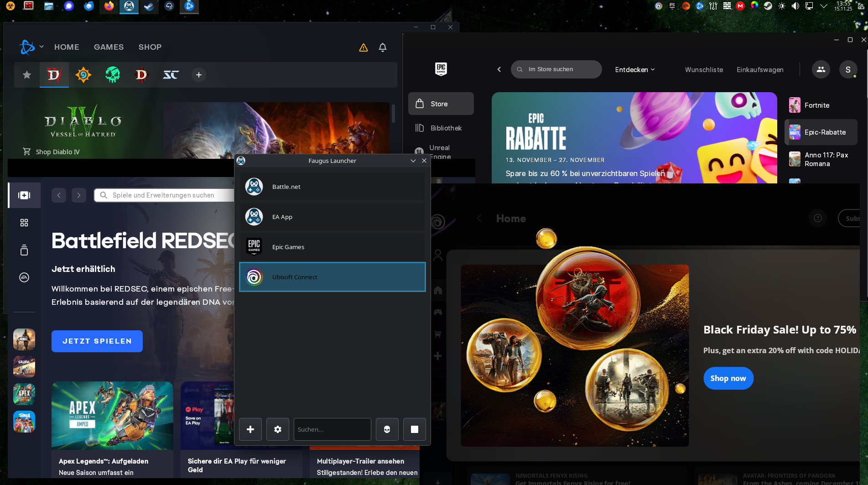Viewport: 868px width, 485px height.
Task: Expand hidden system tray icons arrow
Action: (x=823, y=6)
